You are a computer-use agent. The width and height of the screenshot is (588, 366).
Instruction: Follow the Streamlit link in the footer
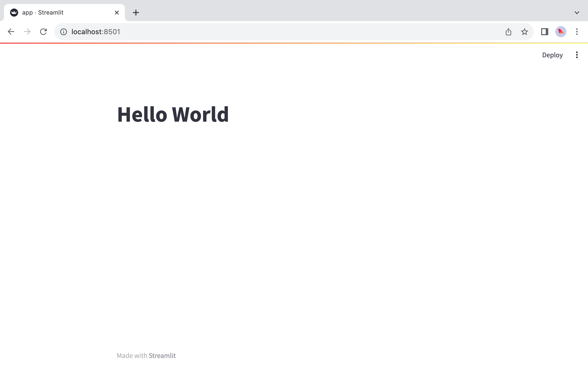click(162, 355)
